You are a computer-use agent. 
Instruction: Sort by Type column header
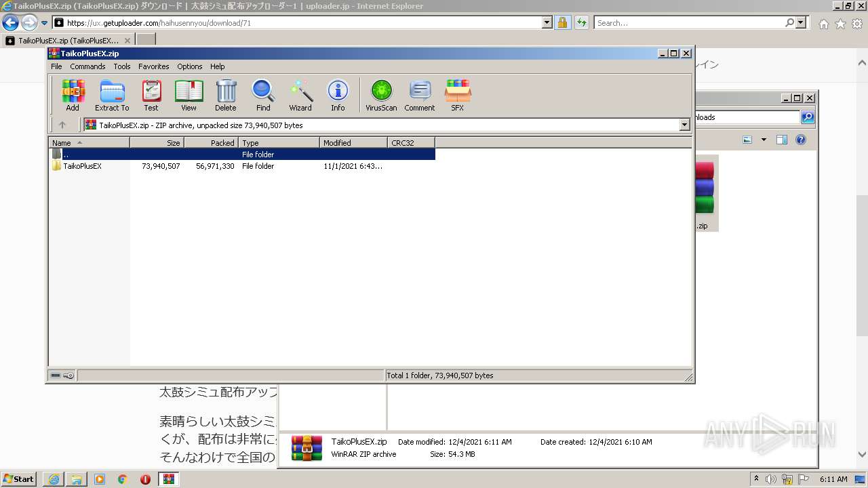point(279,143)
